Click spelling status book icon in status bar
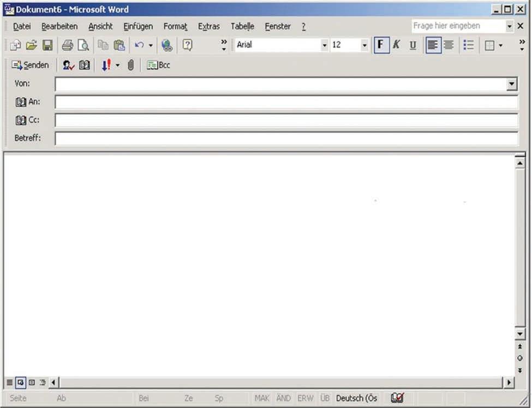This screenshot has height=408, width=532. tap(397, 398)
